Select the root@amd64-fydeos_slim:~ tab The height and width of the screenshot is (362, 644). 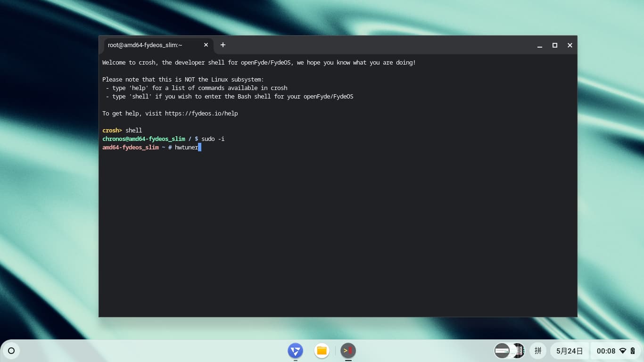coord(158,45)
